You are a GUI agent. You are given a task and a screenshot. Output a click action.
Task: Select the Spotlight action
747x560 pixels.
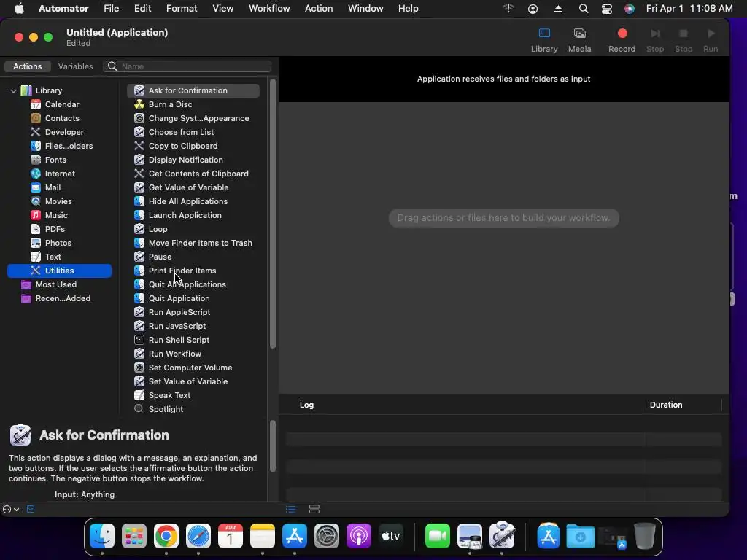pos(193,408)
